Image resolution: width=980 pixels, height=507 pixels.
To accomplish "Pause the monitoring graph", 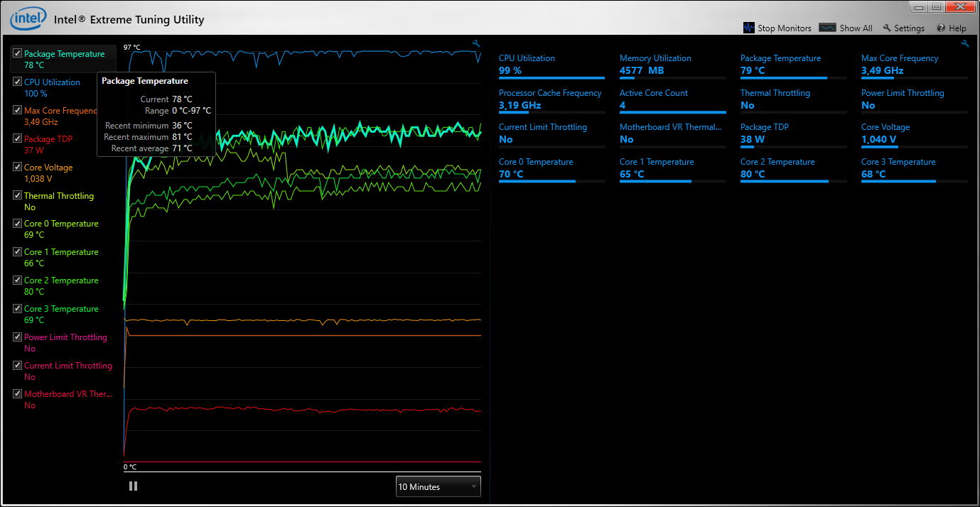I will [x=133, y=486].
